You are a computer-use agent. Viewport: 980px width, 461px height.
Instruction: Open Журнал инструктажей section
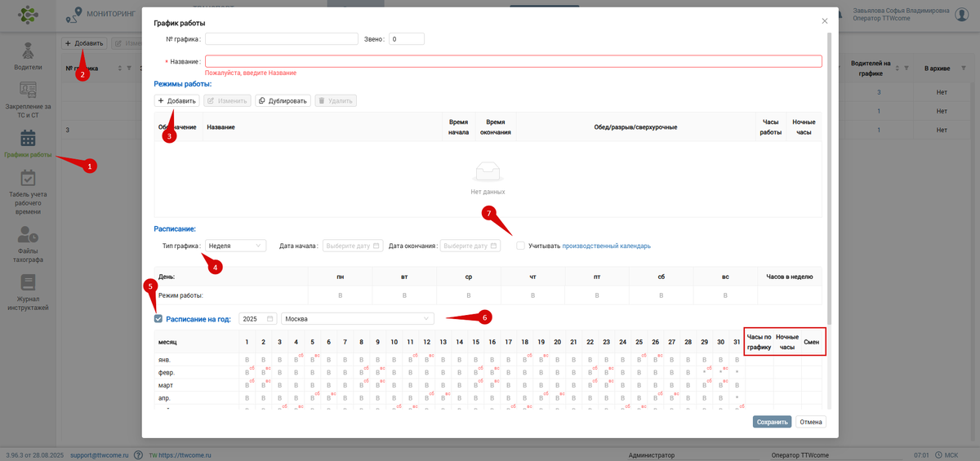click(x=28, y=292)
